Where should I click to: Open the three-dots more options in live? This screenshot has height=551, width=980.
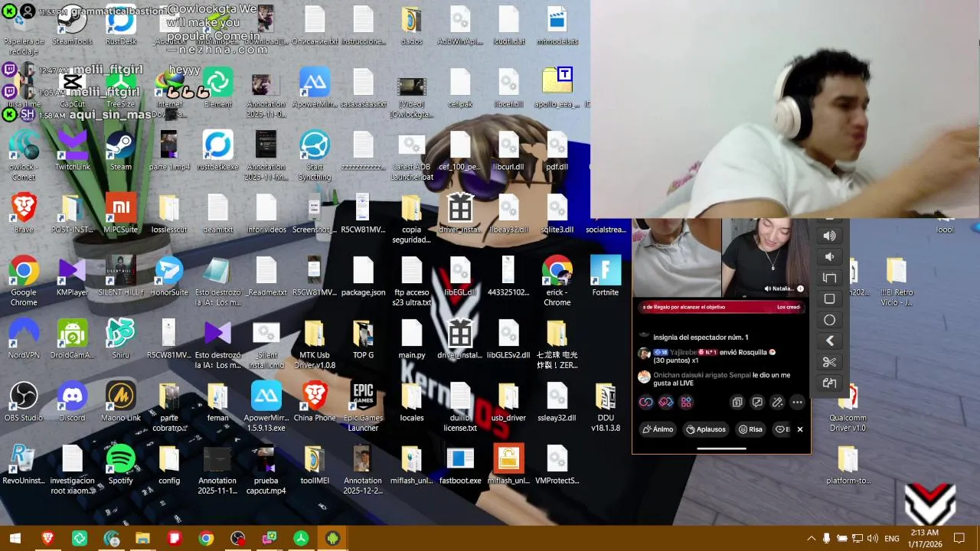797,402
